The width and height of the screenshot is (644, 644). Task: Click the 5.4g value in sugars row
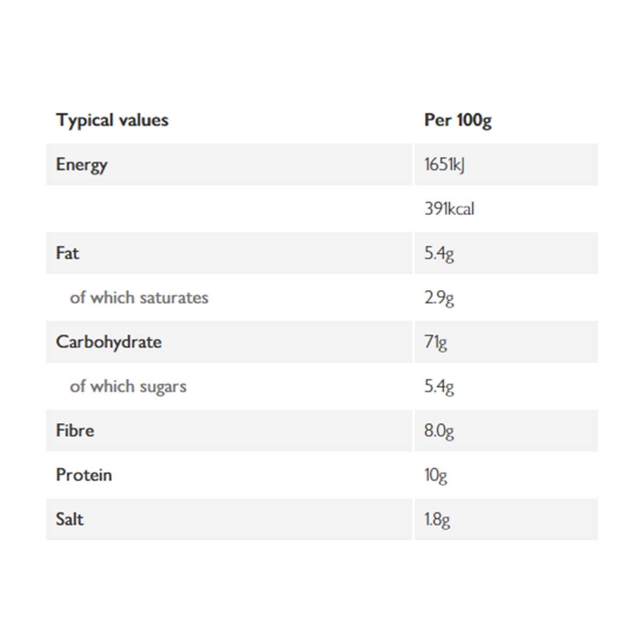pos(439,386)
